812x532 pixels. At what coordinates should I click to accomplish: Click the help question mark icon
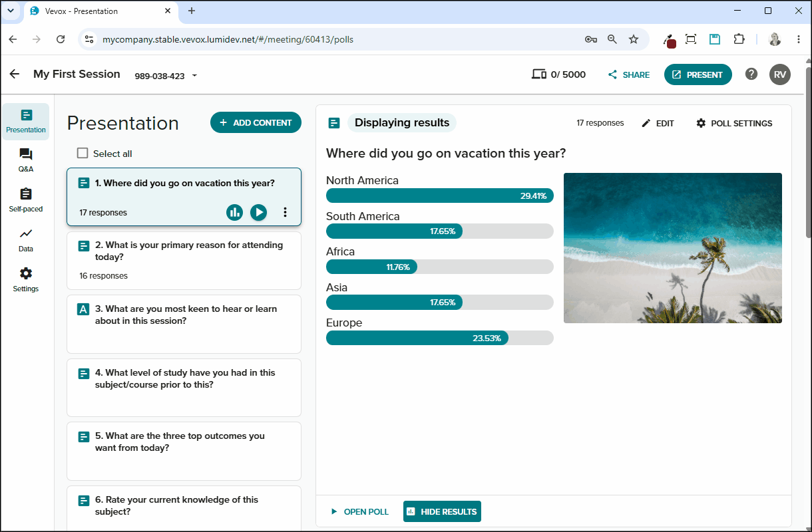pyautogui.click(x=751, y=74)
